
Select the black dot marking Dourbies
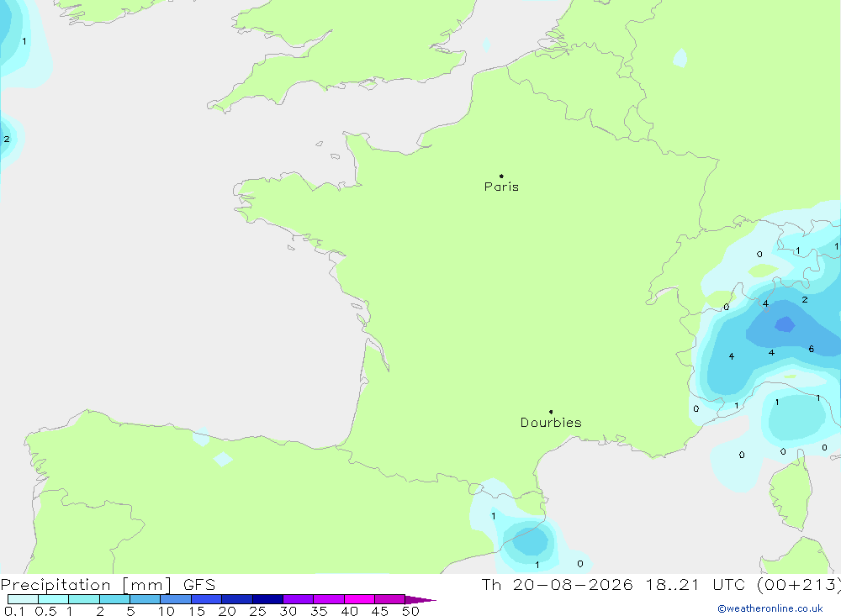pos(551,412)
